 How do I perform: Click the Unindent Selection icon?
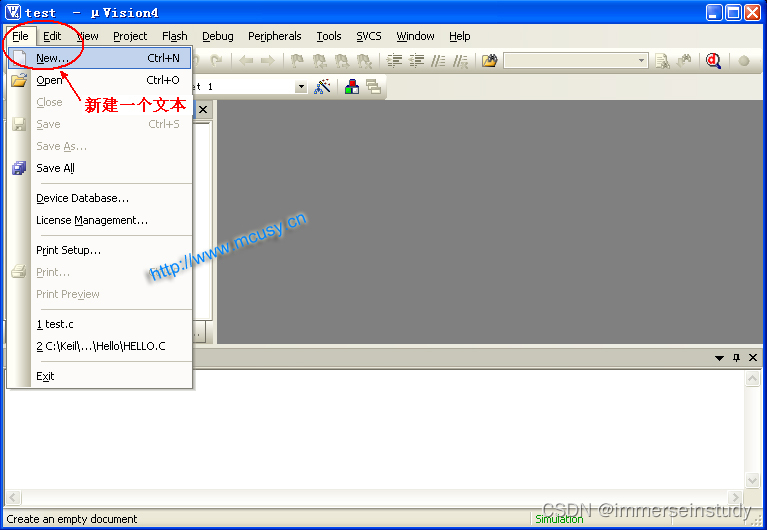(x=417, y=61)
